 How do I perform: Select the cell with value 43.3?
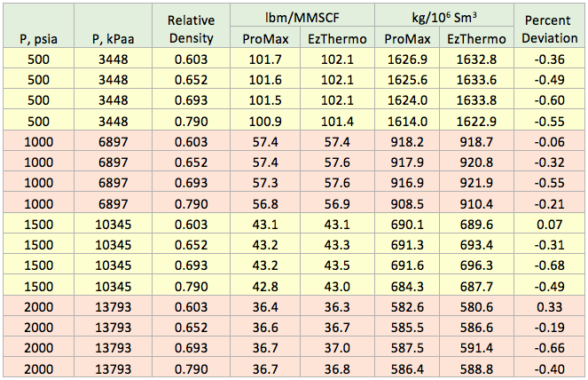pos(337,244)
